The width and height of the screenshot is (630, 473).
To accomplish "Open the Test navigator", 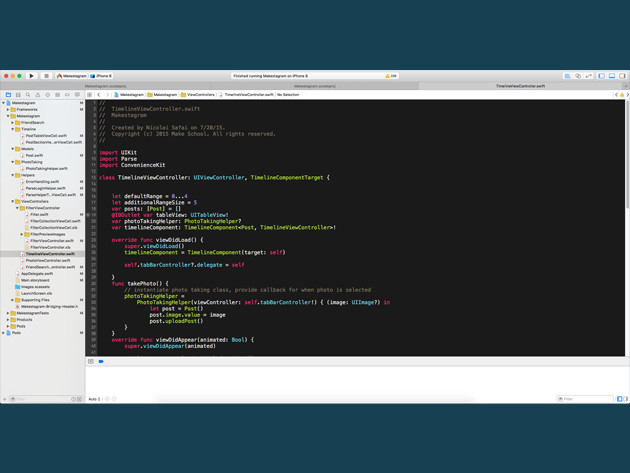I will pos(47,95).
